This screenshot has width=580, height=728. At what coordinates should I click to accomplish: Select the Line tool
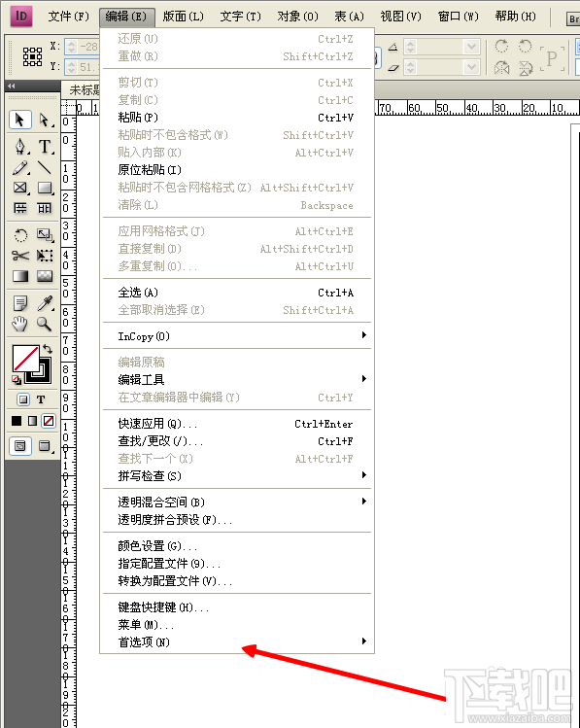(45, 167)
